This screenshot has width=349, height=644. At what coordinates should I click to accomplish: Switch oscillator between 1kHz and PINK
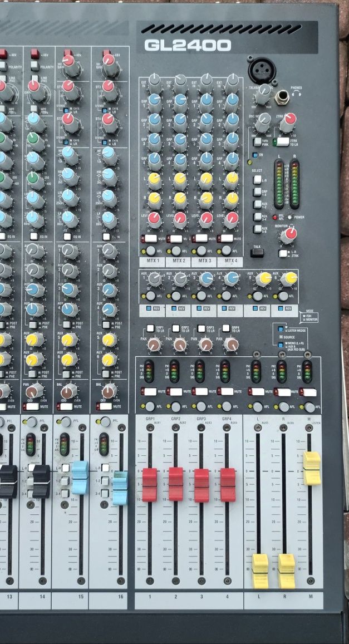tap(258, 142)
